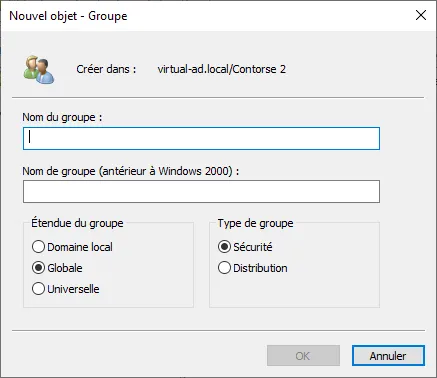
Task: Click the 'Étendue du groupe' heading
Action: pyautogui.click(x=77, y=223)
